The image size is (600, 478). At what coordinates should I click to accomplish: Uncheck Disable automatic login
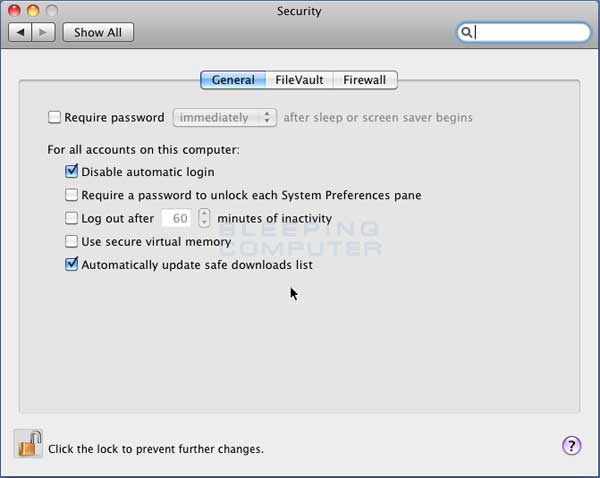pos(71,171)
